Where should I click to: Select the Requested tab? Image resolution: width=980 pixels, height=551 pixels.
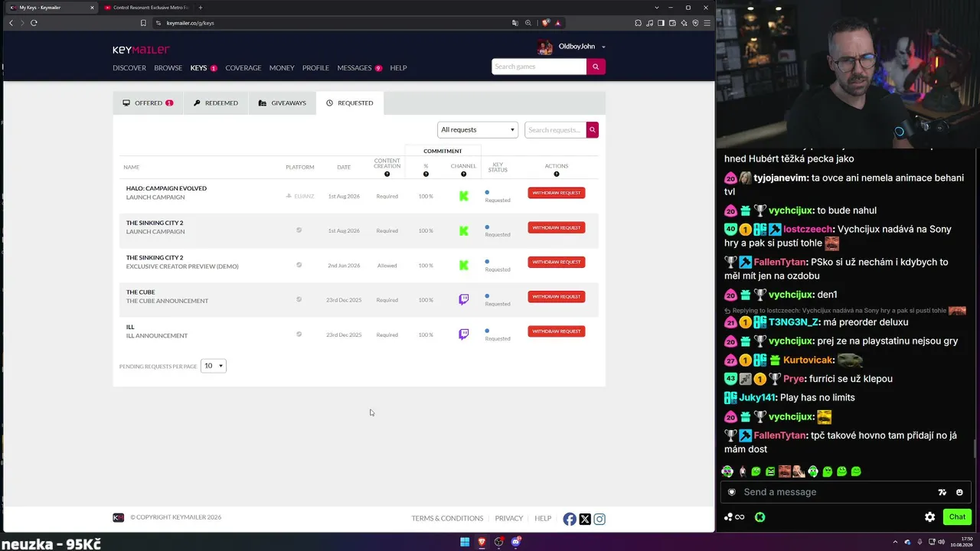click(350, 103)
